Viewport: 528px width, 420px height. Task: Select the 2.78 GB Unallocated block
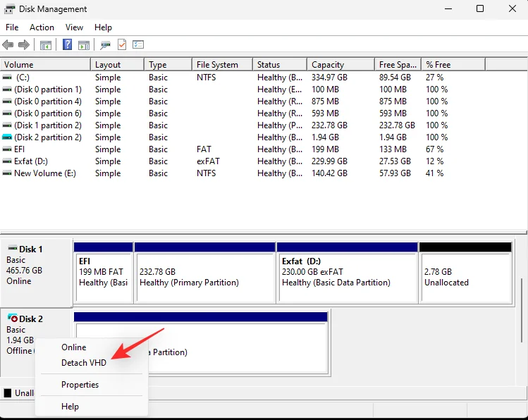click(x=465, y=273)
